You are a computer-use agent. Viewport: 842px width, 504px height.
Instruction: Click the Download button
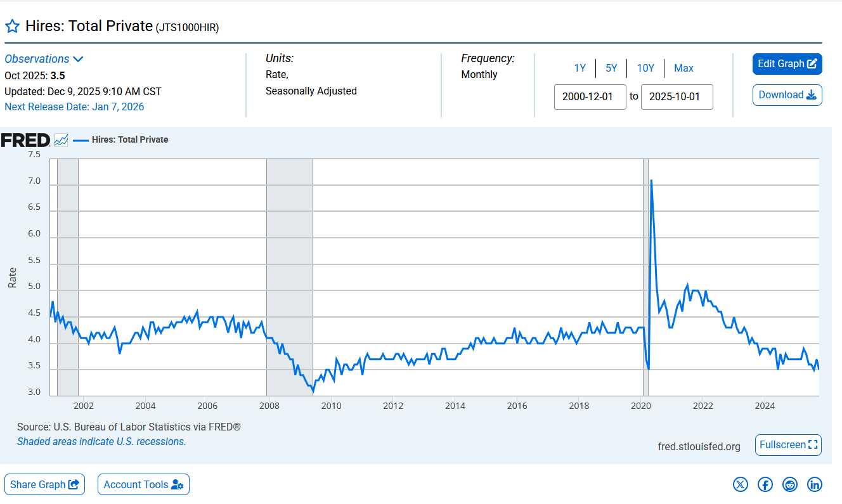787,95
